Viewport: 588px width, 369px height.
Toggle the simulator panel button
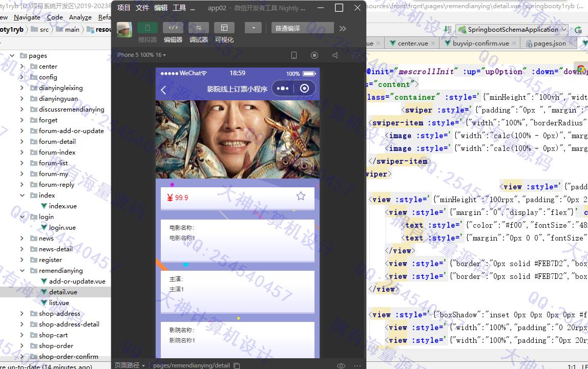click(x=148, y=28)
